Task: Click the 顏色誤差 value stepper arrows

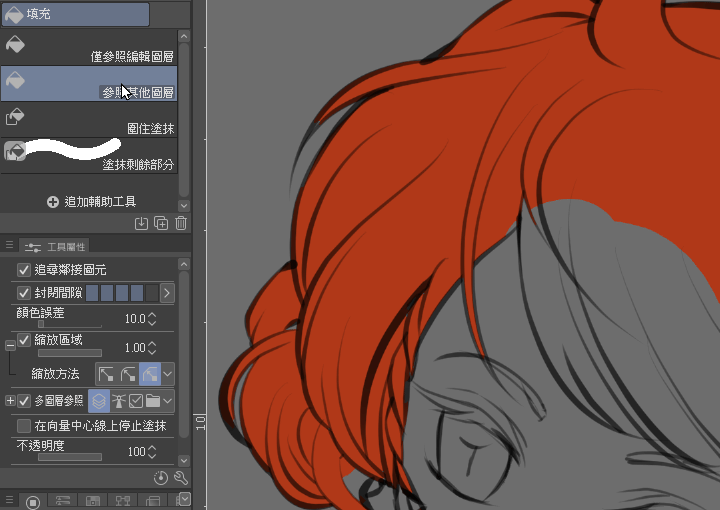Action: click(152, 319)
